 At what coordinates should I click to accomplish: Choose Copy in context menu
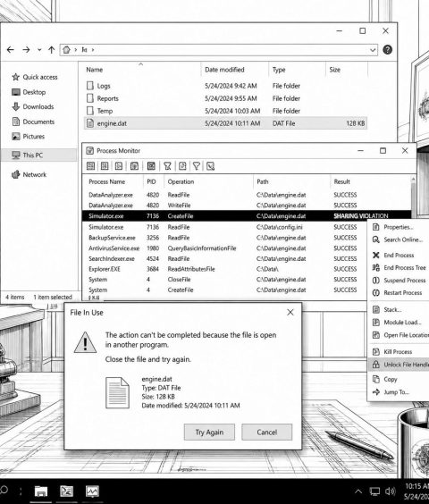399,379
